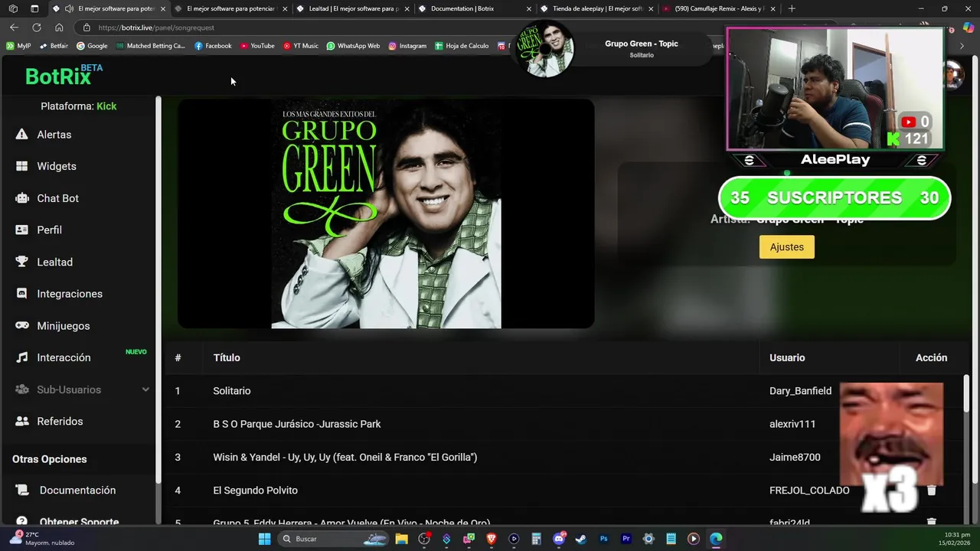980x551 pixels.
Task: Open the browser new tab button
Action: 792,8
